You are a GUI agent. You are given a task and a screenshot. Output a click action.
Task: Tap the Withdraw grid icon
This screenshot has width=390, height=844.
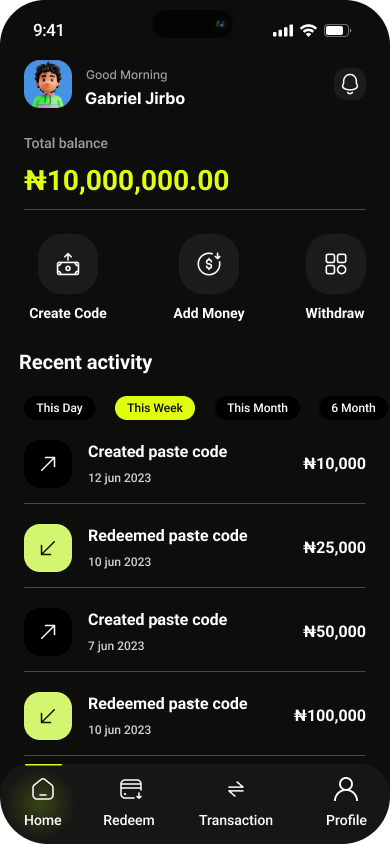336,264
